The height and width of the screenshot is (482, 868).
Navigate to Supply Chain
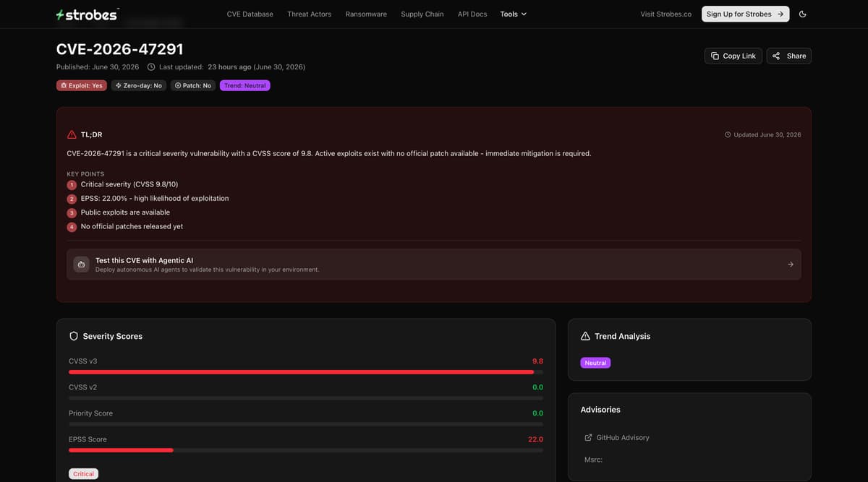pyautogui.click(x=422, y=14)
